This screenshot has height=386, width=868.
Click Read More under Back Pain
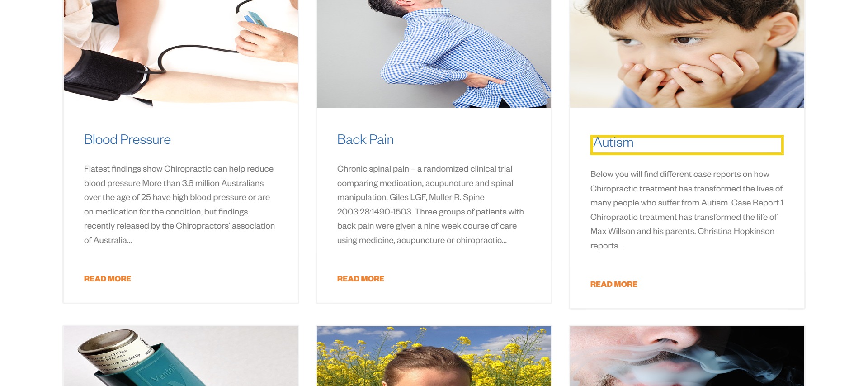pyautogui.click(x=361, y=279)
